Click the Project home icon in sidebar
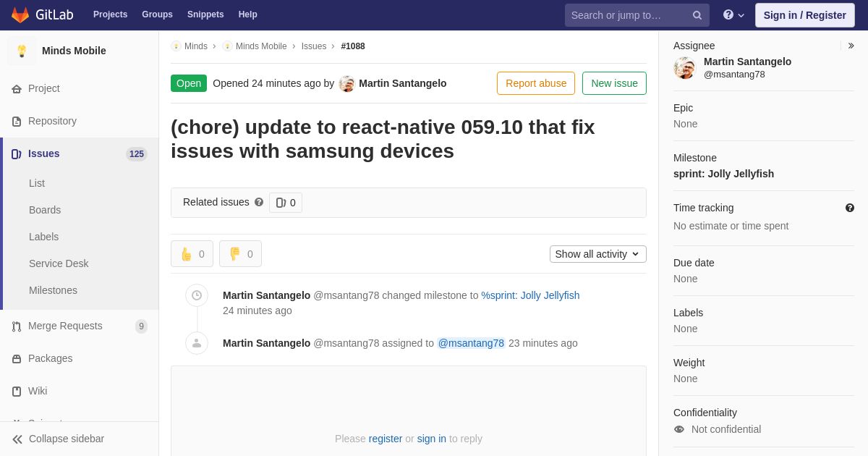This screenshot has height=456, width=868. click(17, 89)
